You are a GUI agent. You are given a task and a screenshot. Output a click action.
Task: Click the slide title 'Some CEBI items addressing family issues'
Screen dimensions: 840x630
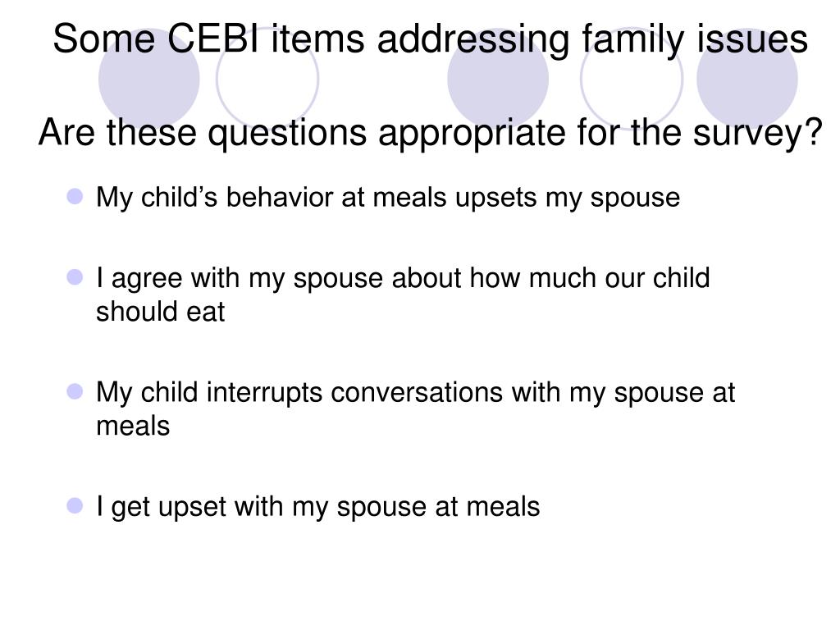pyautogui.click(x=430, y=39)
